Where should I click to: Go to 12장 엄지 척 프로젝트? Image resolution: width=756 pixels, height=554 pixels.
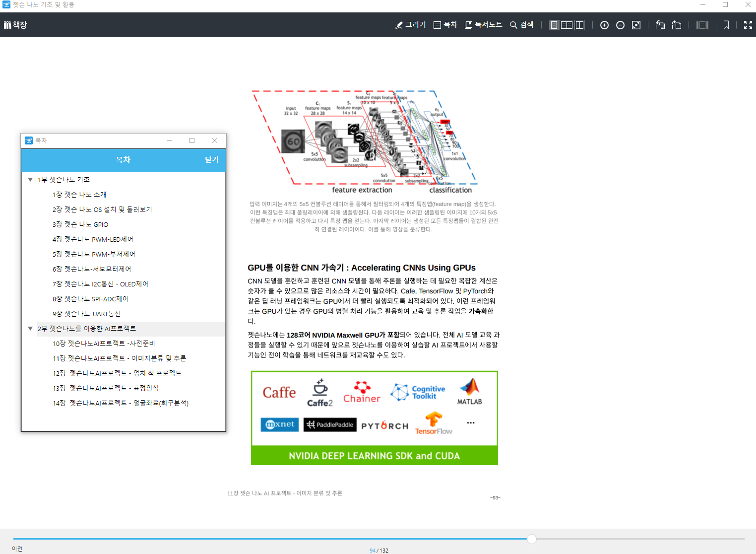[x=117, y=373]
